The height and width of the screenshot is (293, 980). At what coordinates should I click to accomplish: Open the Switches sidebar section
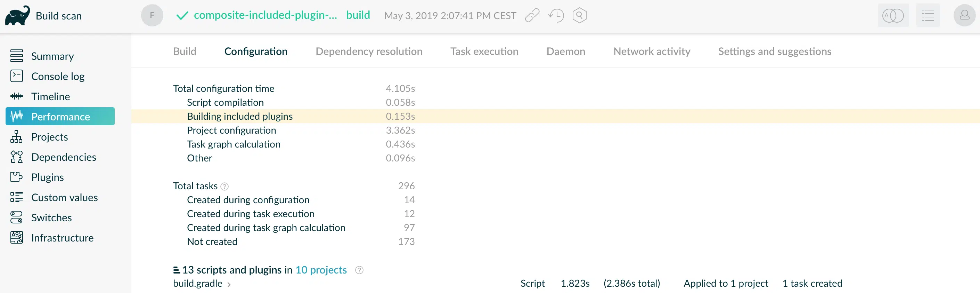tap(51, 217)
